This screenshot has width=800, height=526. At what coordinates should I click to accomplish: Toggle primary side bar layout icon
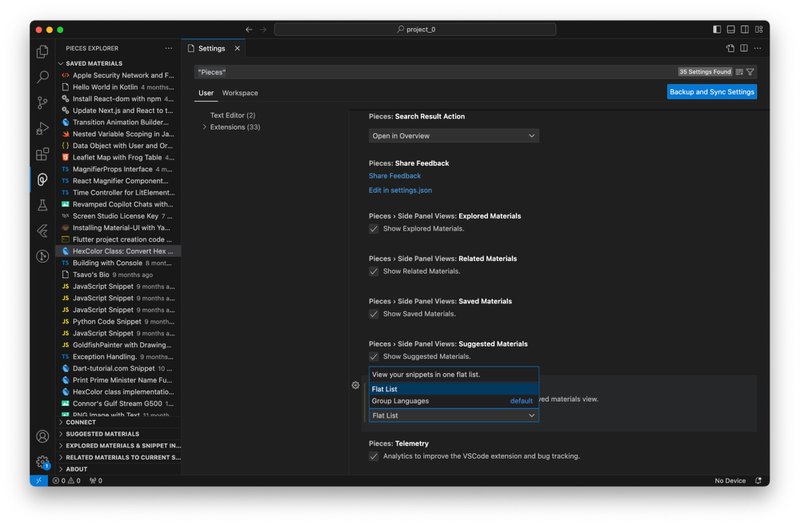717,30
